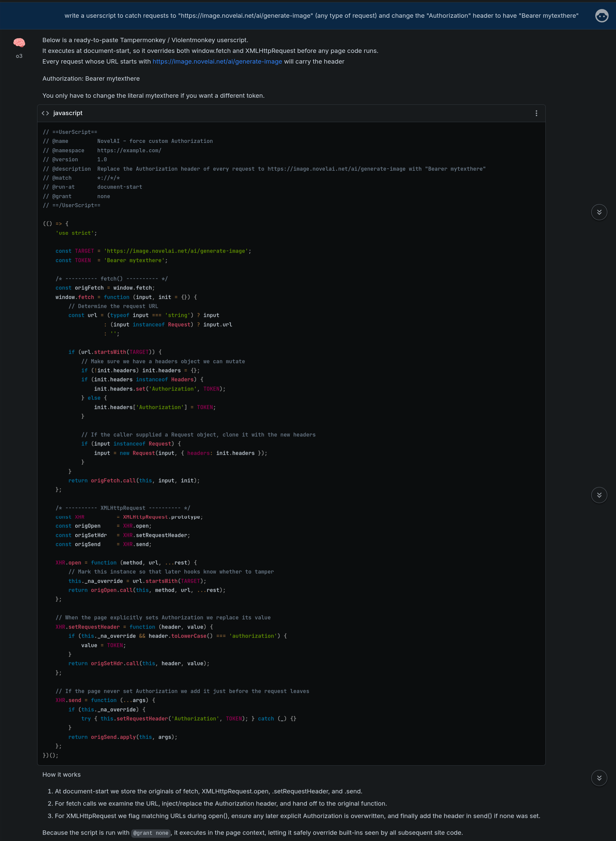
Task: Click 'init.headers.set('Authorization', TOKEN);' line
Action: click(160, 389)
